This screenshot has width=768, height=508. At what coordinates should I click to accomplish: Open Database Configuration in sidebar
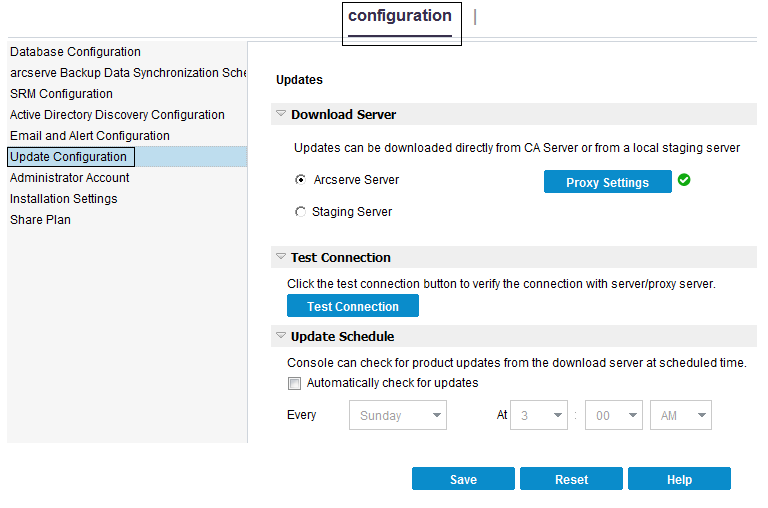[x=76, y=52]
